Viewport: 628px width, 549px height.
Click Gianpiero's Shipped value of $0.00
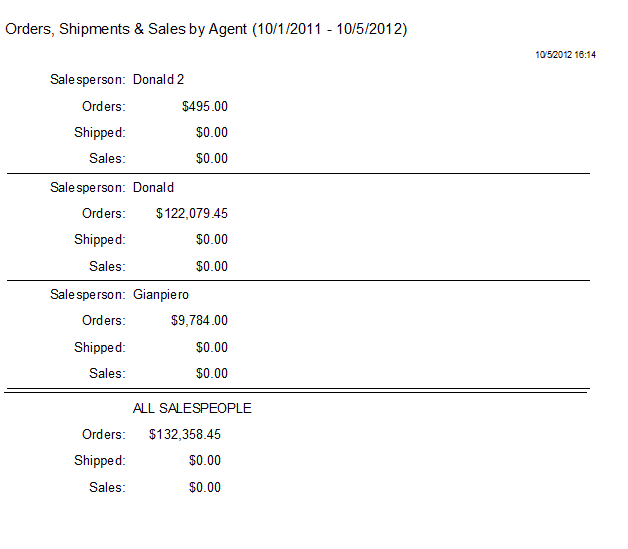(x=212, y=347)
